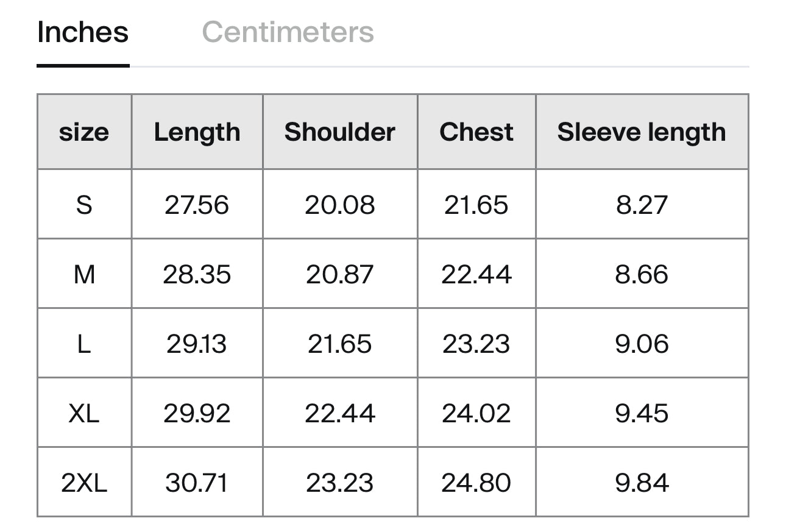This screenshot has width=786, height=532.
Task: Select the M size row label
Action: click(x=84, y=274)
